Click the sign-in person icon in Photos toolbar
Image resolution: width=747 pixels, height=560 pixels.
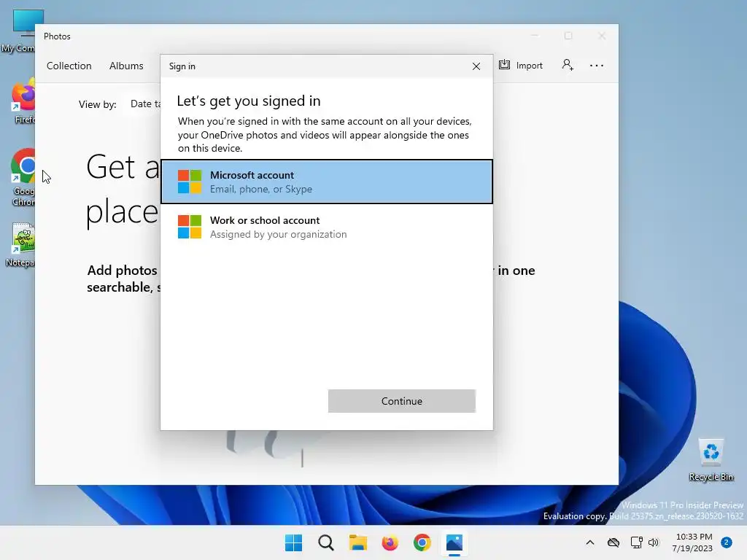tap(568, 65)
